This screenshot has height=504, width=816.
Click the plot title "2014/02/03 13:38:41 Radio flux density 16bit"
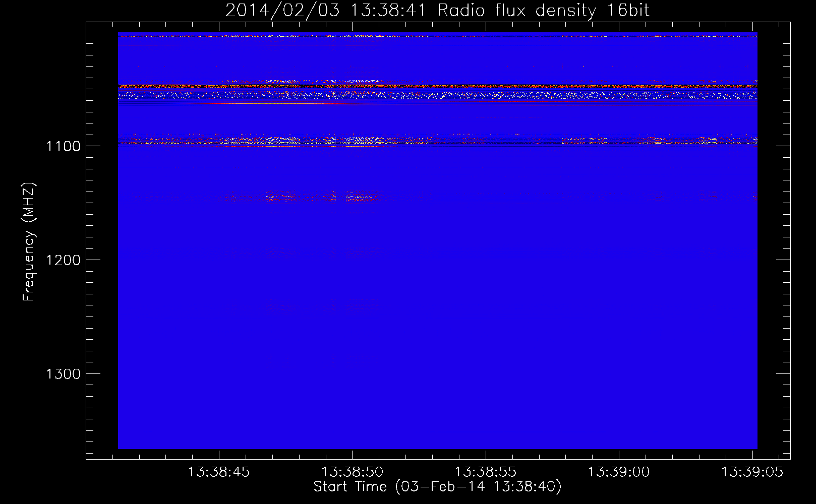pyautogui.click(x=437, y=10)
